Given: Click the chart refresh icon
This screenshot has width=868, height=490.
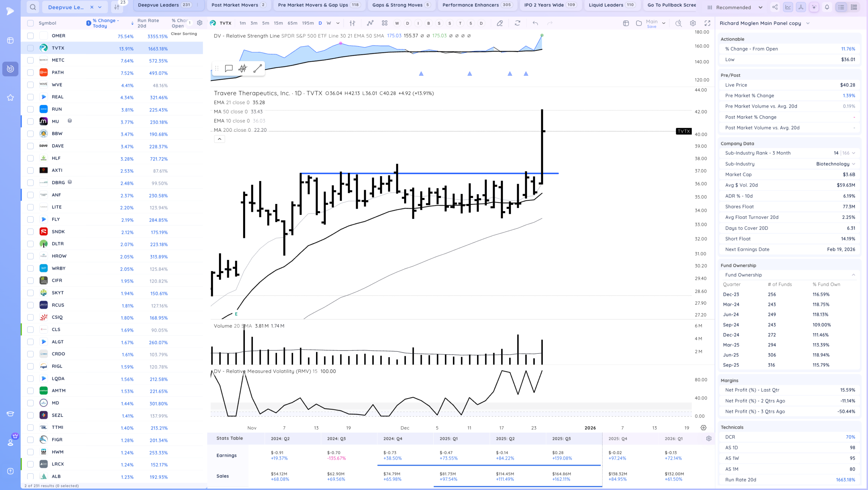Looking at the screenshot, I should point(517,23).
